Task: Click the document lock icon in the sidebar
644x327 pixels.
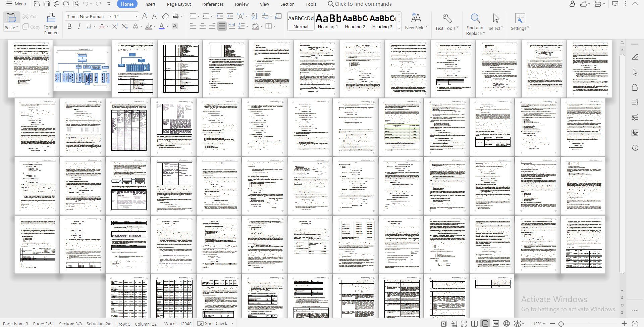Action: (x=635, y=87)
